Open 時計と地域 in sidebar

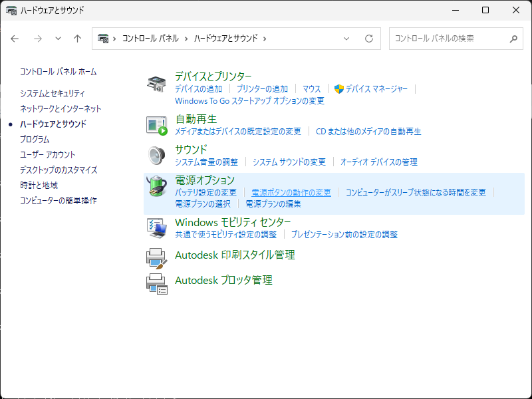click(x=39, y=185)
